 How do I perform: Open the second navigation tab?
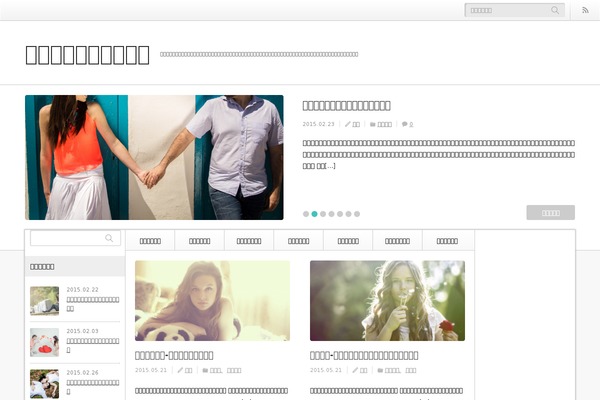tap(199, 241)
